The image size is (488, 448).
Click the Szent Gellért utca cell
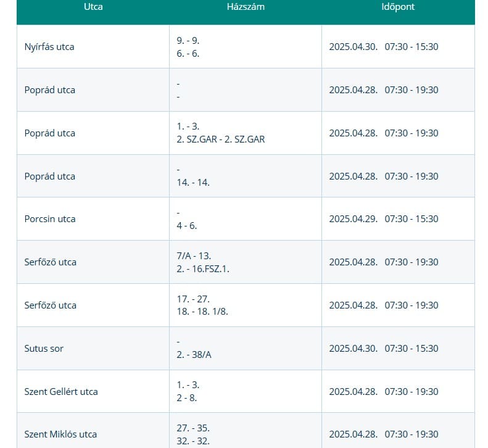tap(61, 392)
